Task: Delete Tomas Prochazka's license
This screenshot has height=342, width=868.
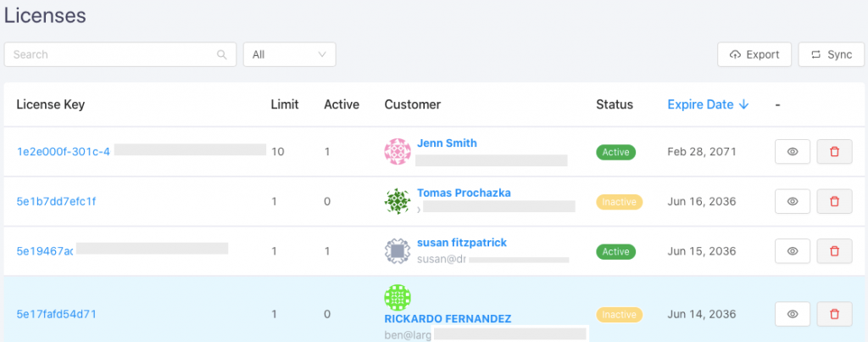Action: [834, 201]
